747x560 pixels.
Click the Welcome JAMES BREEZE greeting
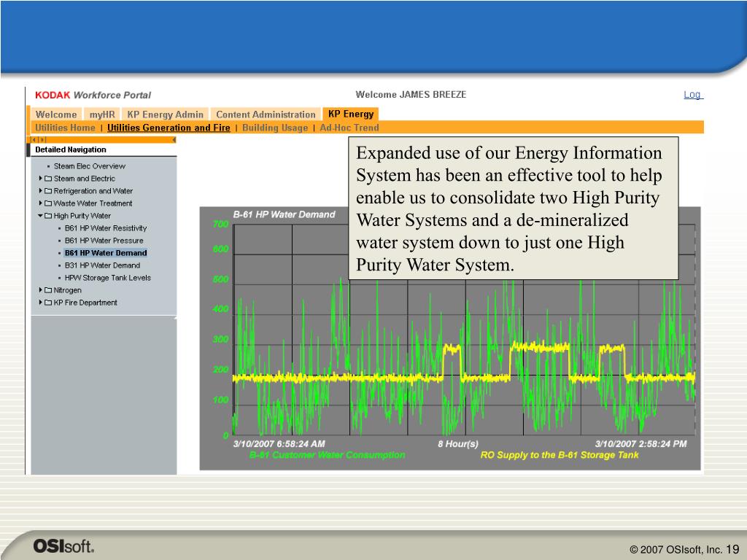coord(411,94)
